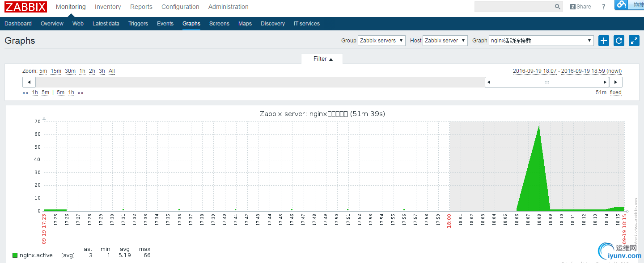Click the time period slider handle
Viewport: 644px width, 263px height.
pos(547,82)
